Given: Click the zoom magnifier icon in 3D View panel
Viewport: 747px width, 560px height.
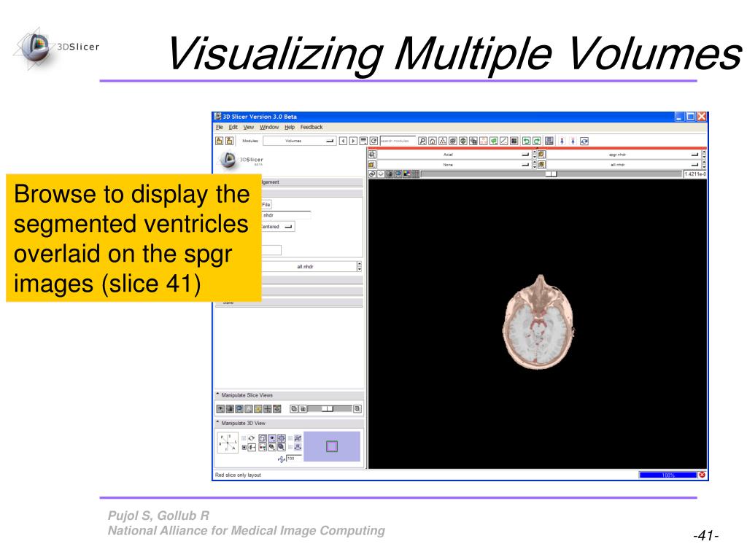Looking at the screenshot, I should coord(281,447).
